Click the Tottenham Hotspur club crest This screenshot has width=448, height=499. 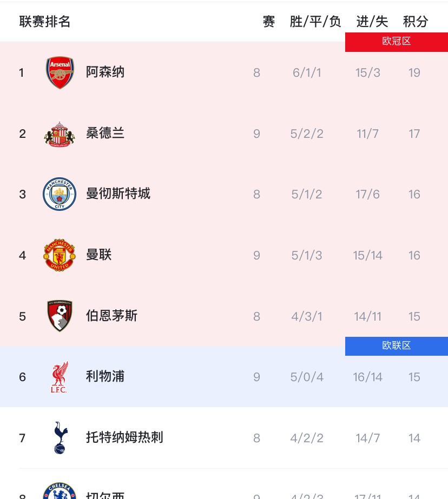[x=60, y=437]
